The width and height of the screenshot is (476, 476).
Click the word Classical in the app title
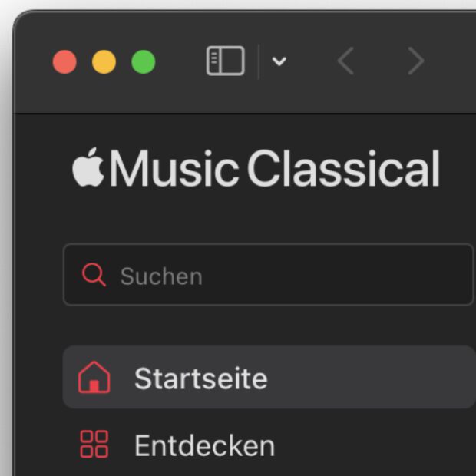343,169
